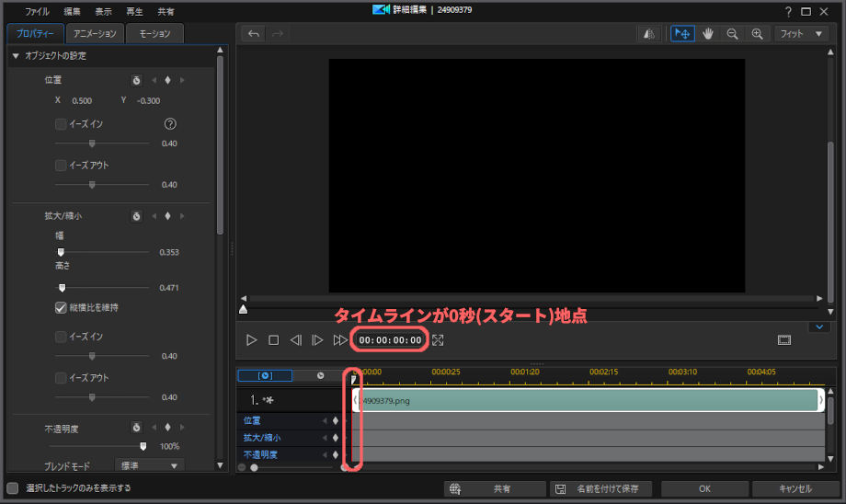Enable 選択したトラックのみを表示する checkbox

pyautogui.click(x=13, y=488)
